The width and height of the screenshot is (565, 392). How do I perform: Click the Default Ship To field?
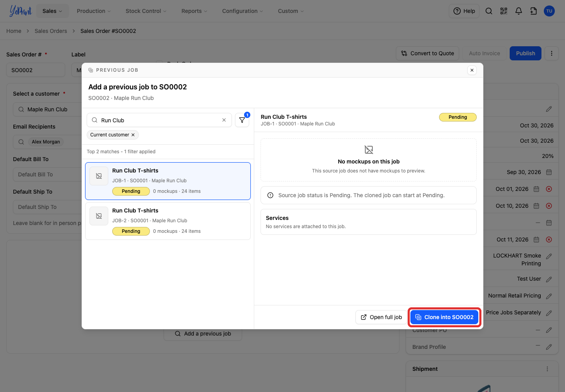(x=47, y=207)
